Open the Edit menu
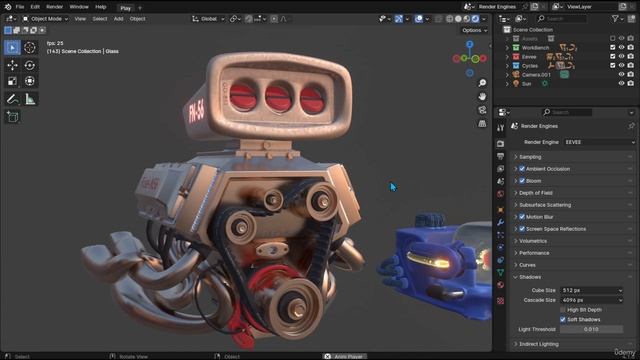 (x=35, y=7)
